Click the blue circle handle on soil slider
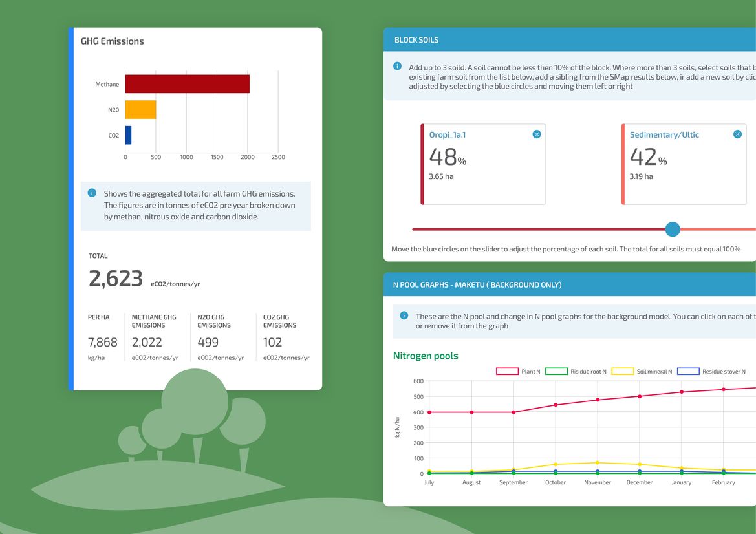The height and width of the screenshot is (534, 756). (673, 229)
